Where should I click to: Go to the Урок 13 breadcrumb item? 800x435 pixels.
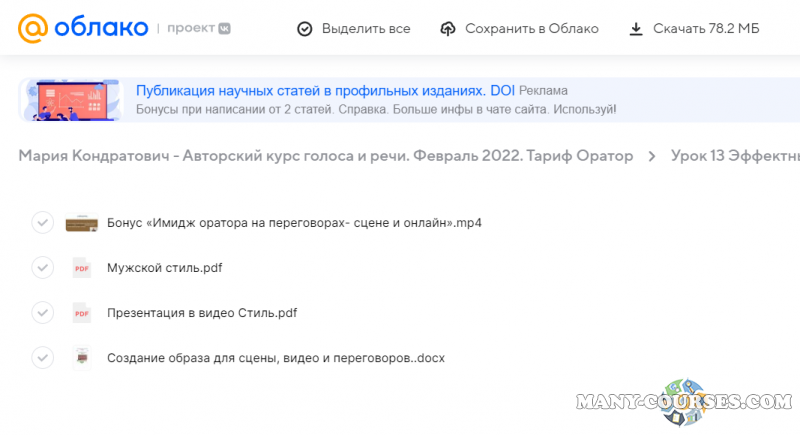pos(735,156)
